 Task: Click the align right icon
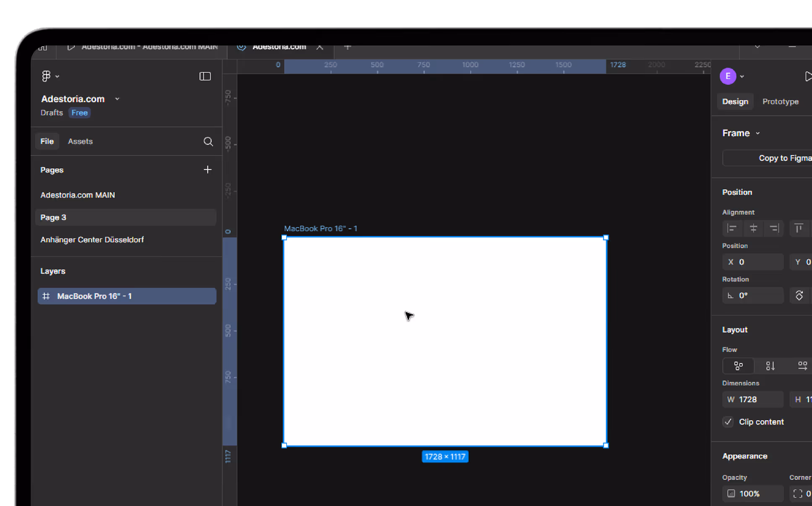point(774,228)
